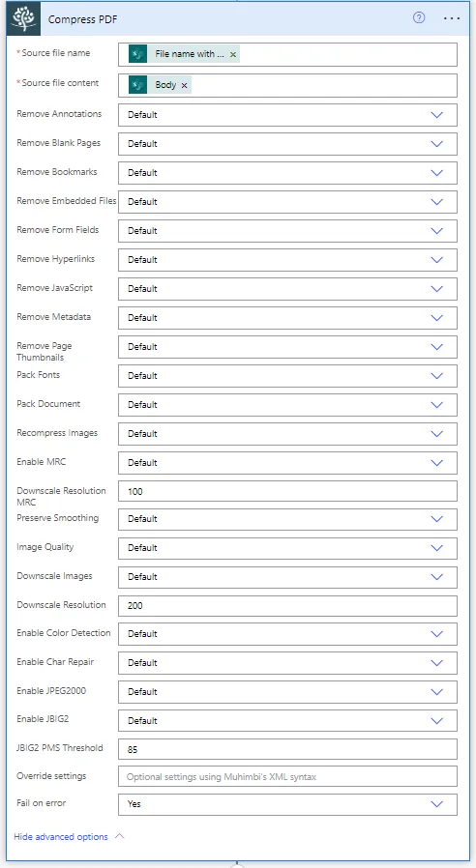Open the Remove Hyperlinks dropdown
476x868 pixels.
287,260
